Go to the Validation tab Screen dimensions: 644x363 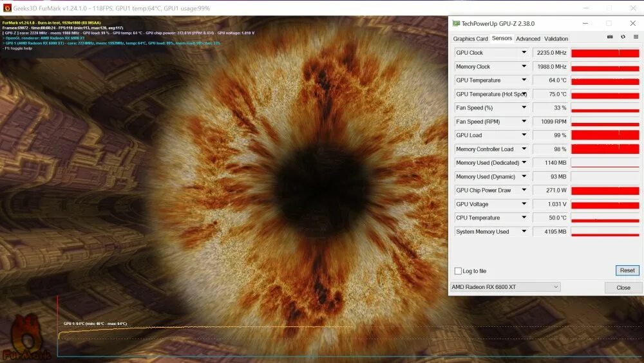coord(556,39)
